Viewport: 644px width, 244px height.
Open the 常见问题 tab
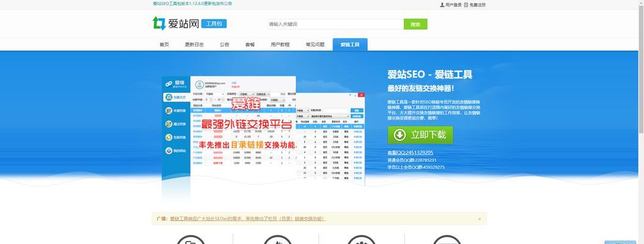click(x=315, y=45)
